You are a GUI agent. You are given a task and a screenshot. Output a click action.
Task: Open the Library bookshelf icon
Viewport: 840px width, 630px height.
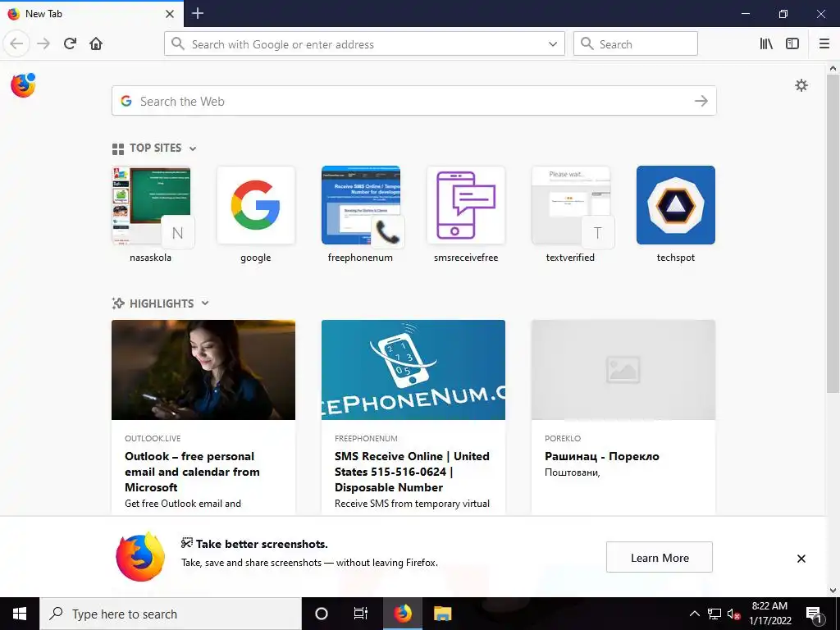[766, 43]
